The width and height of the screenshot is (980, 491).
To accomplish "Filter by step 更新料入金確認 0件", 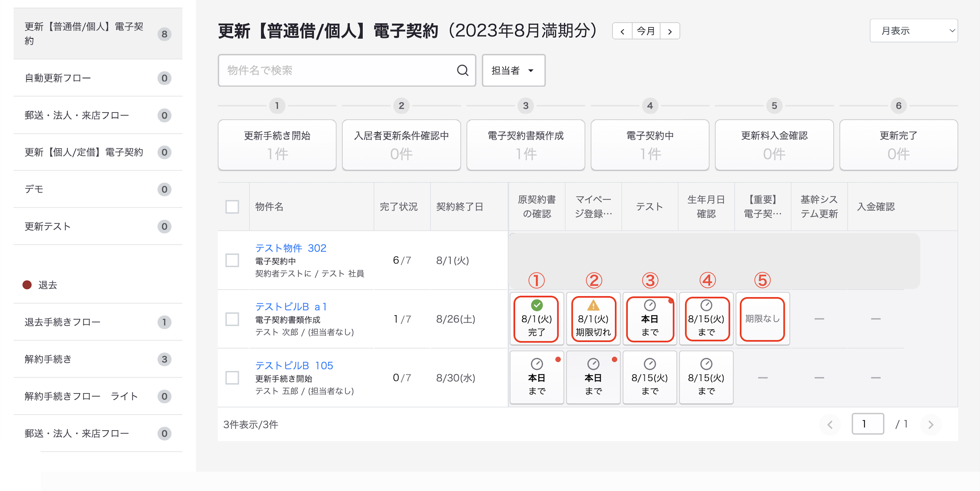I will (x=774, y=145).
